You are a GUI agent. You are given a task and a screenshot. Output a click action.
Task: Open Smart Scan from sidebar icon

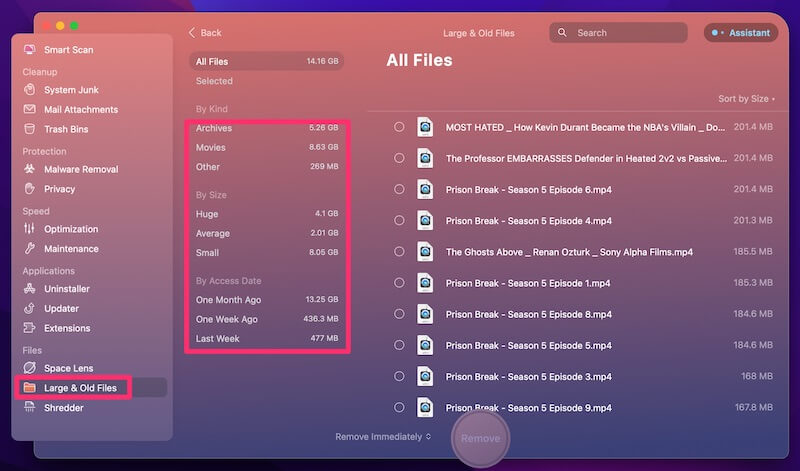pyautogui.click(x=30, y=49)
